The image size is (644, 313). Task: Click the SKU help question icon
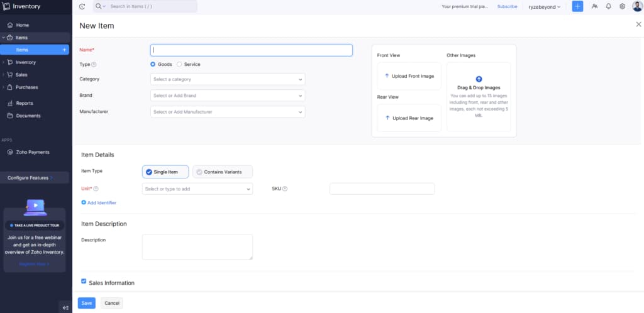click(285, 189)
